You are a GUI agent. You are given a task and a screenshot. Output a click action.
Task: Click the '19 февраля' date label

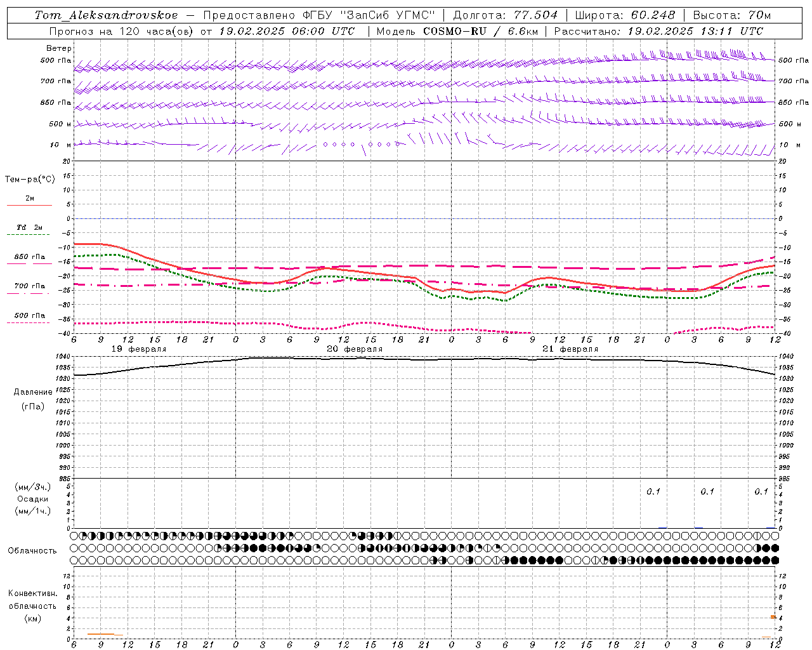pyautogui.click(x=139, y=349)
